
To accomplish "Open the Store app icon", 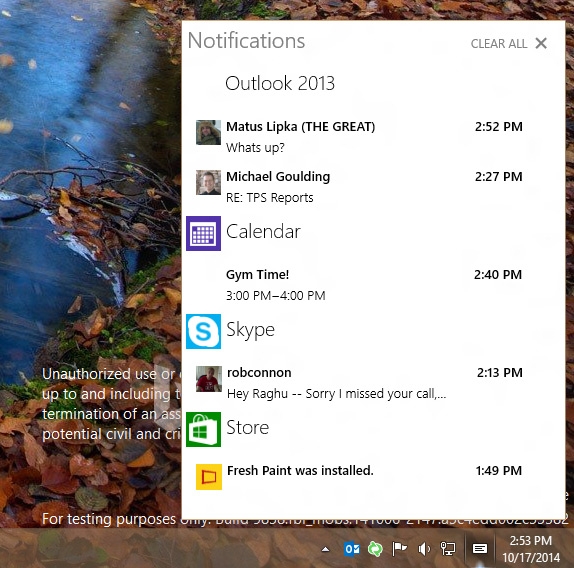I will (x=203, y=429).
